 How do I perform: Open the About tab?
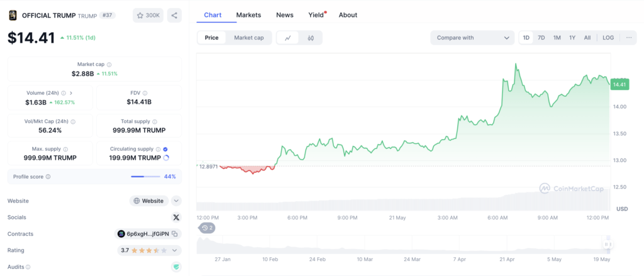(348, 15)
